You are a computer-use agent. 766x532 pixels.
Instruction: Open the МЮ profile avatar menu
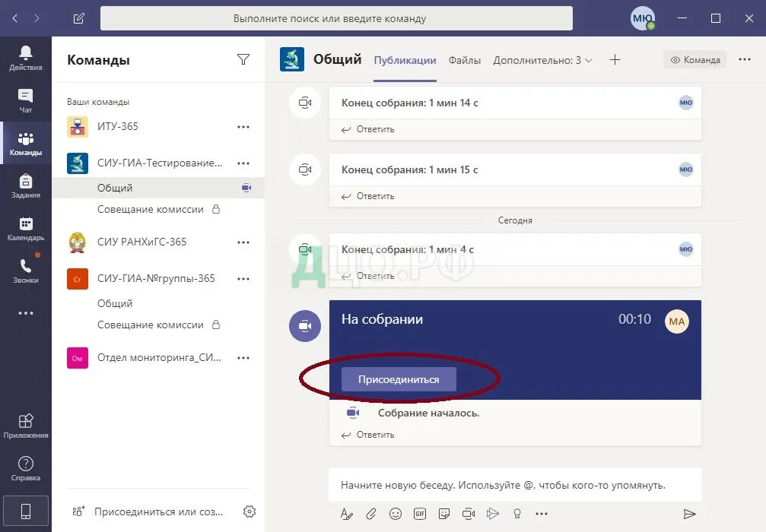(x=643, y=18)
